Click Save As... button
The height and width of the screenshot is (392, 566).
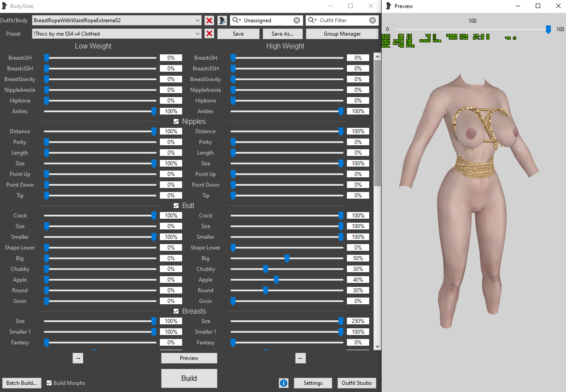(282, 34)
